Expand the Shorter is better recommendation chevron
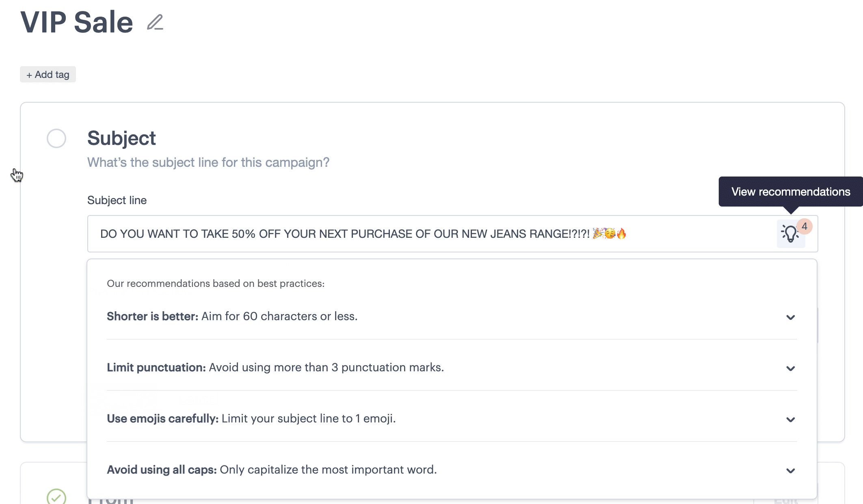 (x=790, y=317)
